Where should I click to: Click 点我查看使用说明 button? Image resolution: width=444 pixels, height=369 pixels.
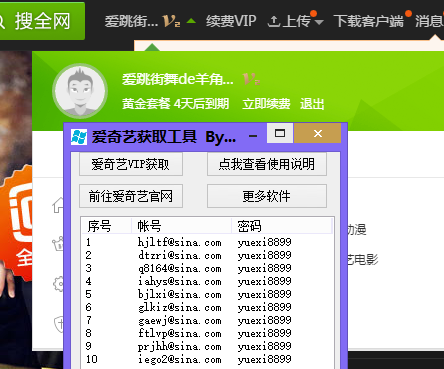point(267,164)
